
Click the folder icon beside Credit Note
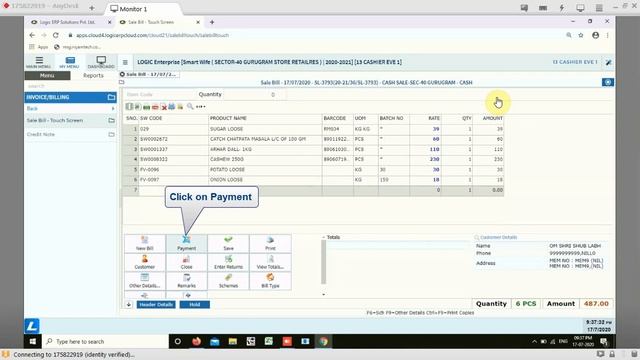111,134
